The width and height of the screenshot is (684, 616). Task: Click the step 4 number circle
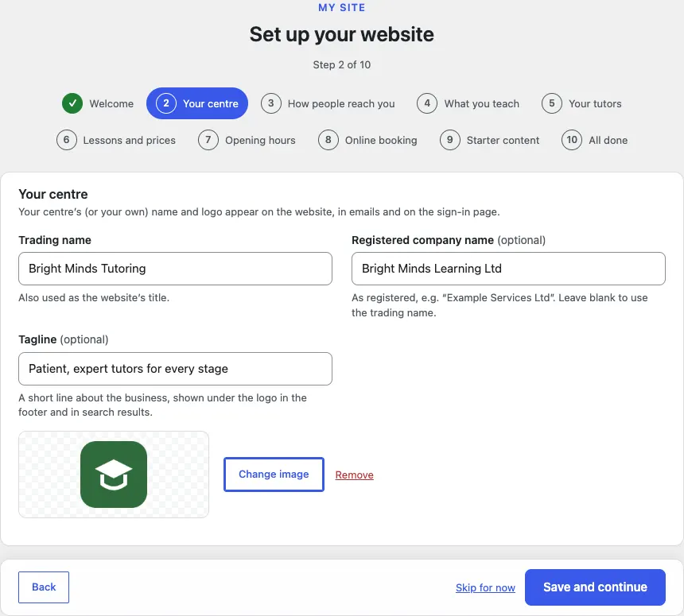[x=427, y=103]
